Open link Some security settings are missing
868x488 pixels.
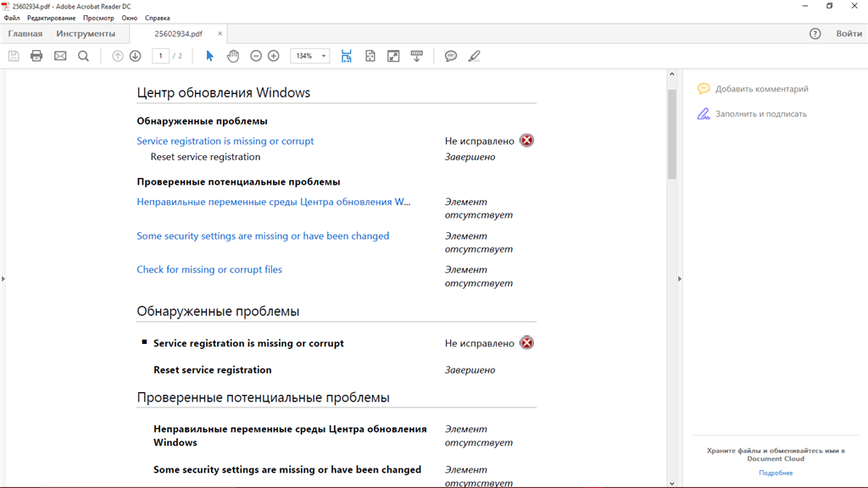pyautogui.click(x=263, y=236)
